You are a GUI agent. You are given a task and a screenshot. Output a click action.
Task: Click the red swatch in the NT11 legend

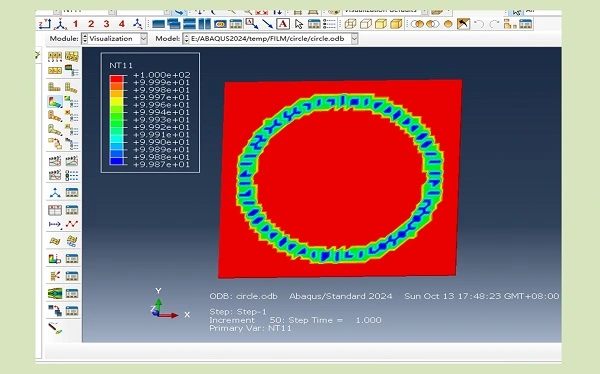pyautogui.click(x=116, y=79)
